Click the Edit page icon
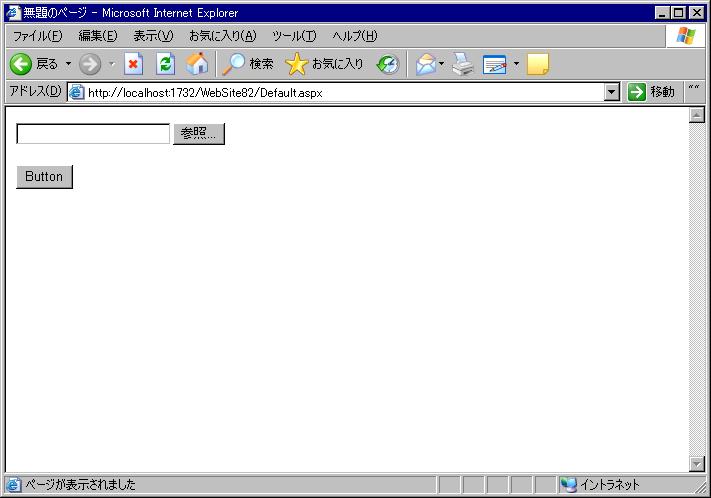The width and height of the screenshot is (711, 498). tap(495, 64)
